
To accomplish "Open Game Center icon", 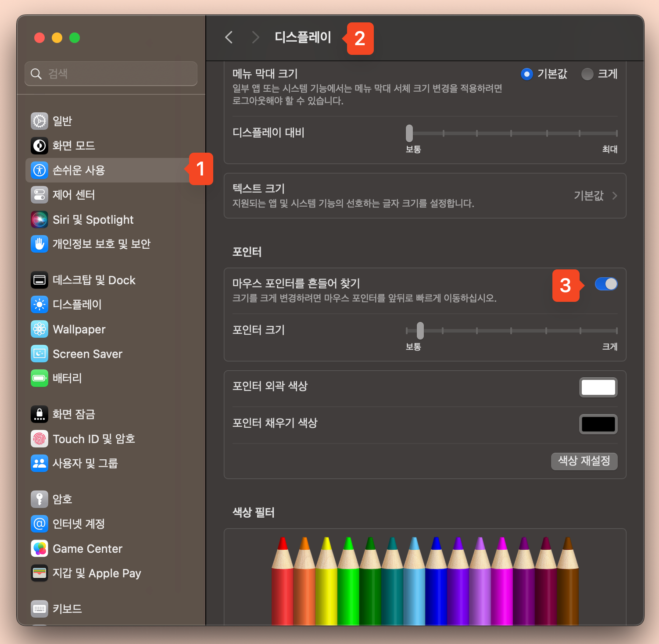I will (39, 548).
